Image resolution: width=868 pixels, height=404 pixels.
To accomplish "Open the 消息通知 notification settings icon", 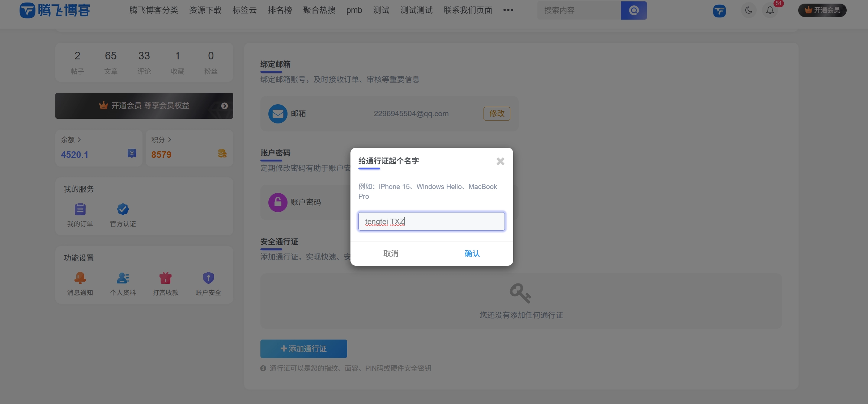I will click(80, 278).
